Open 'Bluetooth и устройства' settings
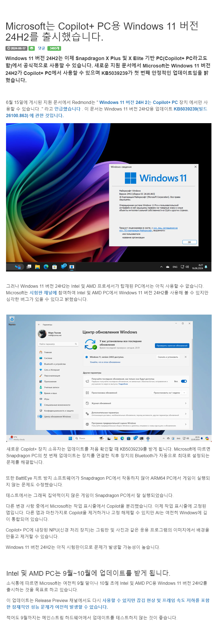The image size is (218, 644). click(58, 364)
